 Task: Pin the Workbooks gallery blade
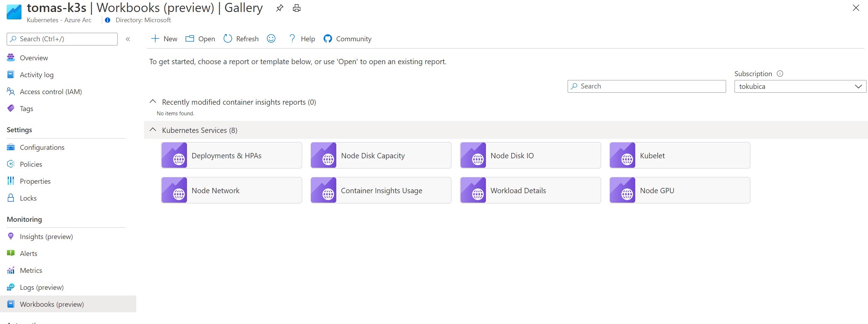[280, 8]
